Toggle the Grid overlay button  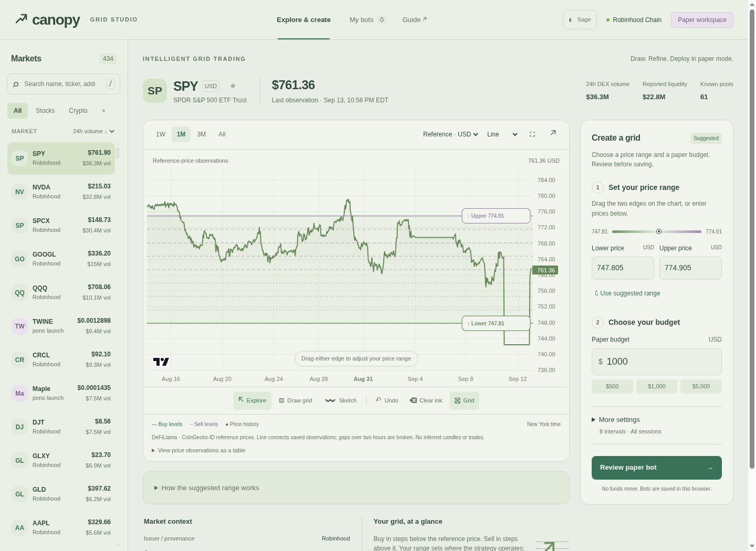(x=464, y=400)
